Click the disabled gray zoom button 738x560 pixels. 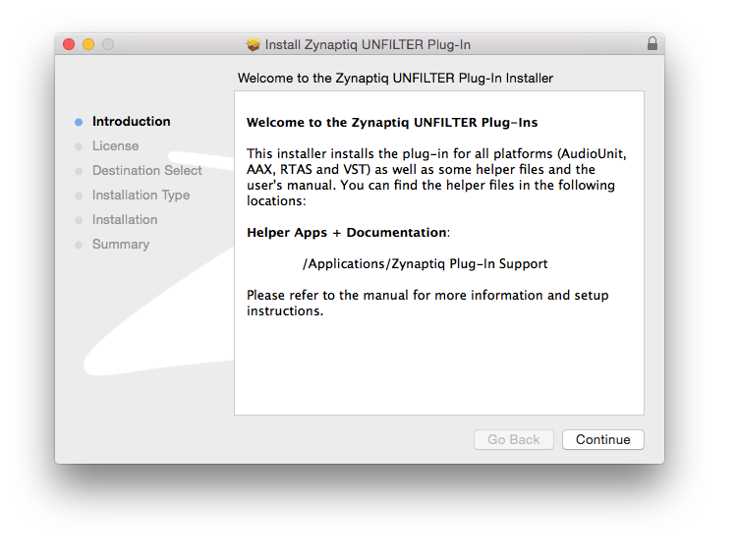pos(108,44)
